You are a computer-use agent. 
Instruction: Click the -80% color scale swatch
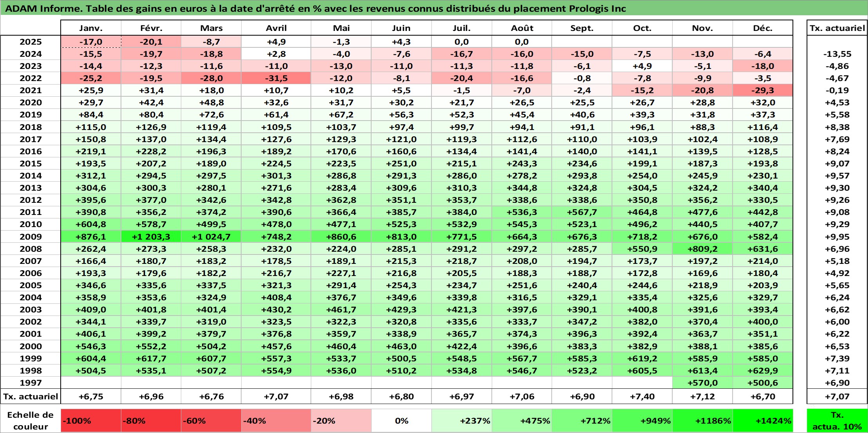click(151, 421)
